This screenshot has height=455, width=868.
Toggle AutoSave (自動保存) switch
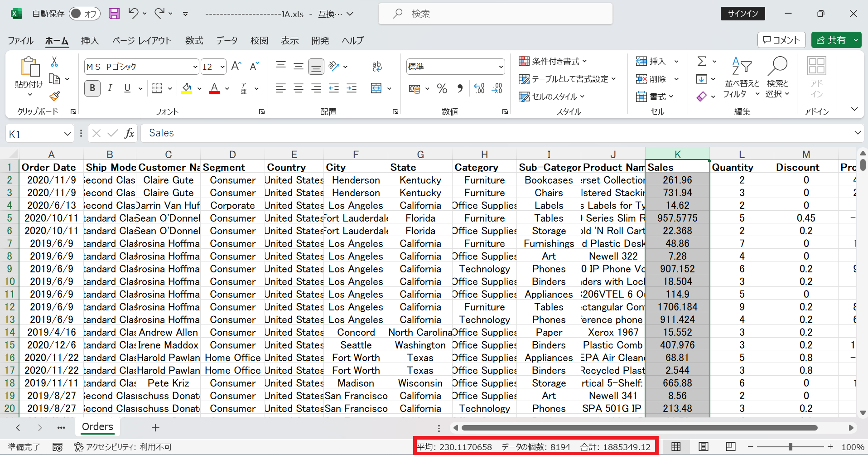[x=84, y=14]
